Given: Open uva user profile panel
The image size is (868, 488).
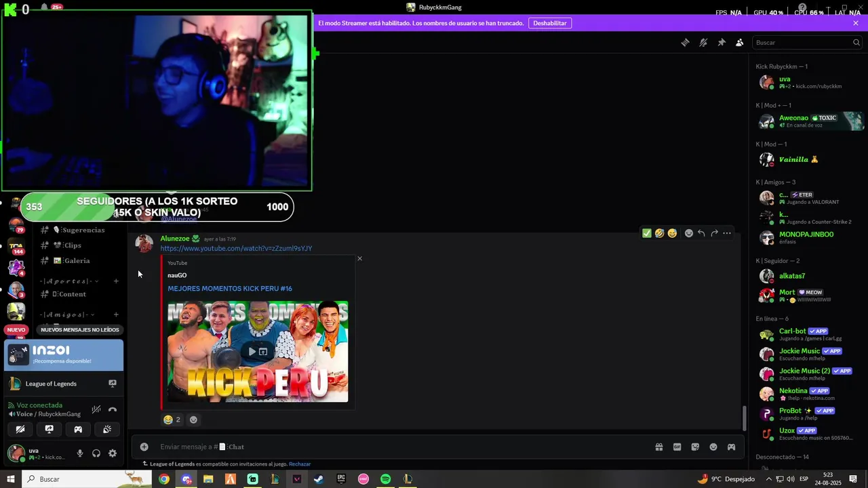Looking at the screenshot, I should [37, 453].
